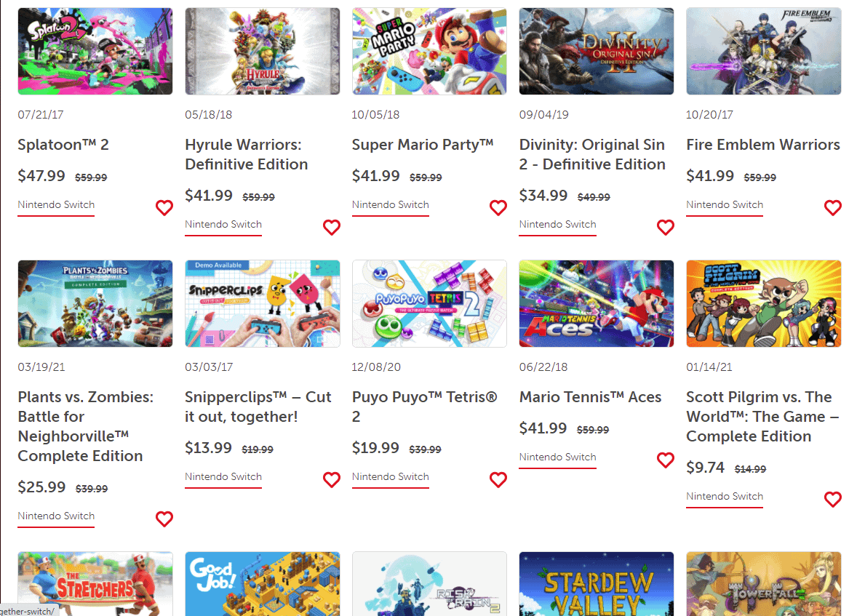
Task: Select the Nintendo Switch tag under Snipperclips
Action: coord(223,477)
